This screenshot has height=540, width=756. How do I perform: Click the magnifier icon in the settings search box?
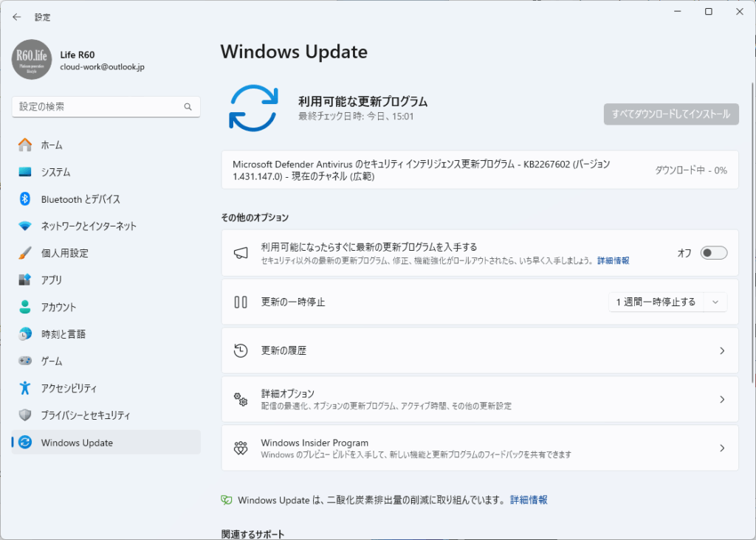click(188, 107)
